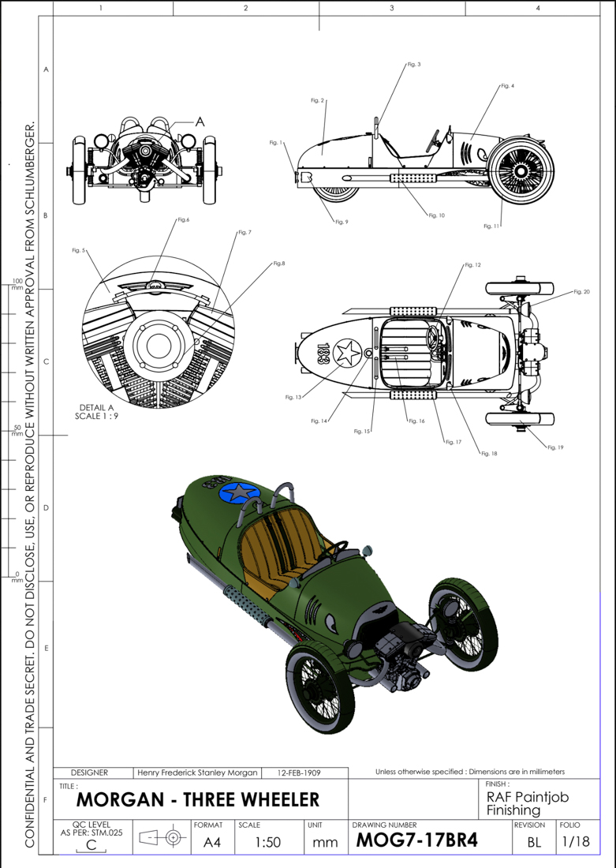
Task: Click the blue star roundel on rendered car
Action: point(239,492)
